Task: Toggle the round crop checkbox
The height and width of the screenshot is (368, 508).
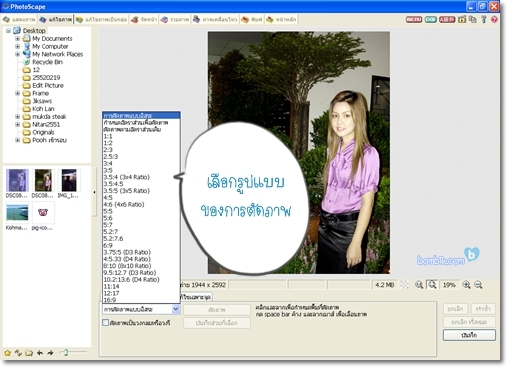Action: (105, 323)
